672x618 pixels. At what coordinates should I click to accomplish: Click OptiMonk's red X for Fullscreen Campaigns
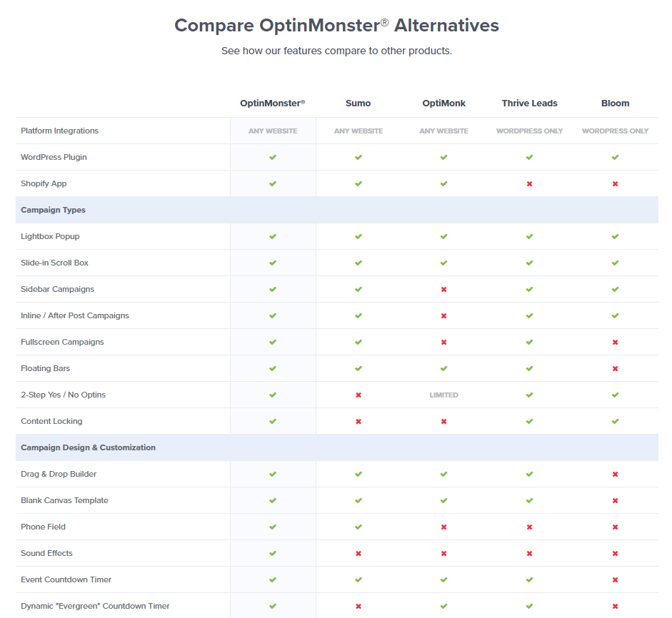pyautogui.click(x=443, y=343)
